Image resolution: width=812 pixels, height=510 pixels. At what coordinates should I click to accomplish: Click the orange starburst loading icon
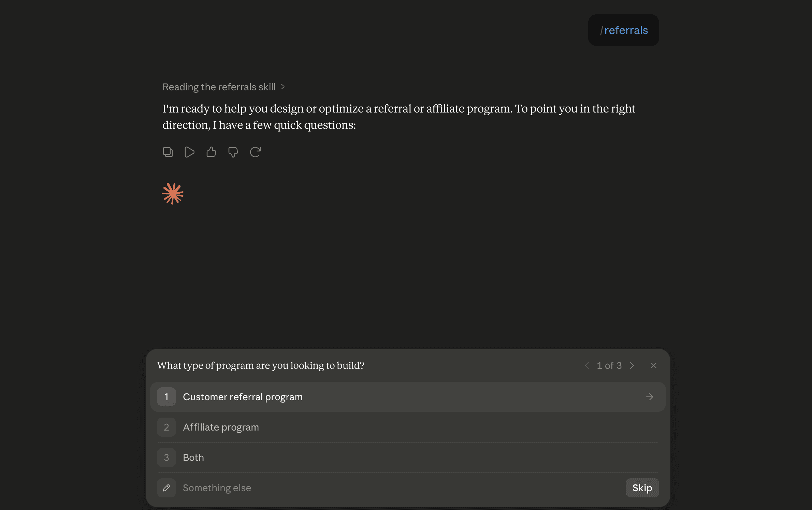click(173, 194)
